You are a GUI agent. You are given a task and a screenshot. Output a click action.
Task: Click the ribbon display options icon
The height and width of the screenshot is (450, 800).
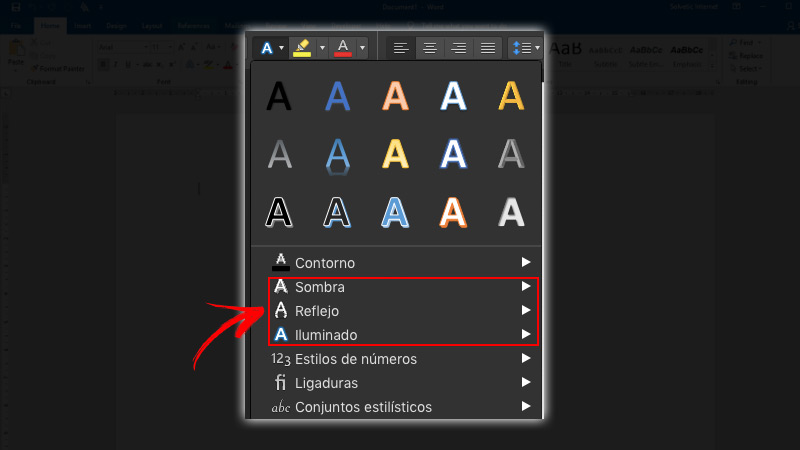click(x=736, y=7)
